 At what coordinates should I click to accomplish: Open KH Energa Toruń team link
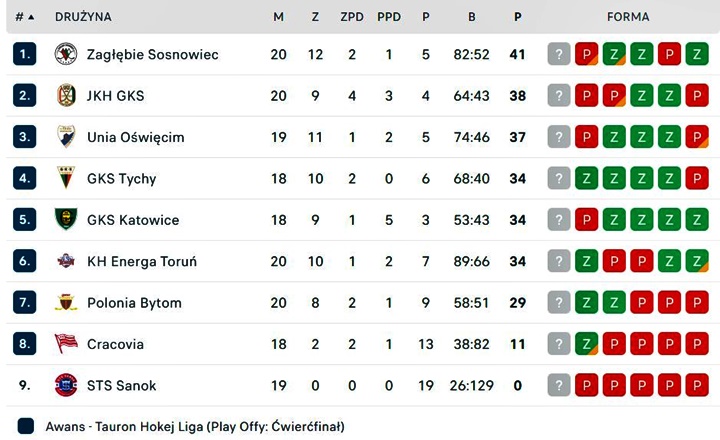click(x=141, y=262)
